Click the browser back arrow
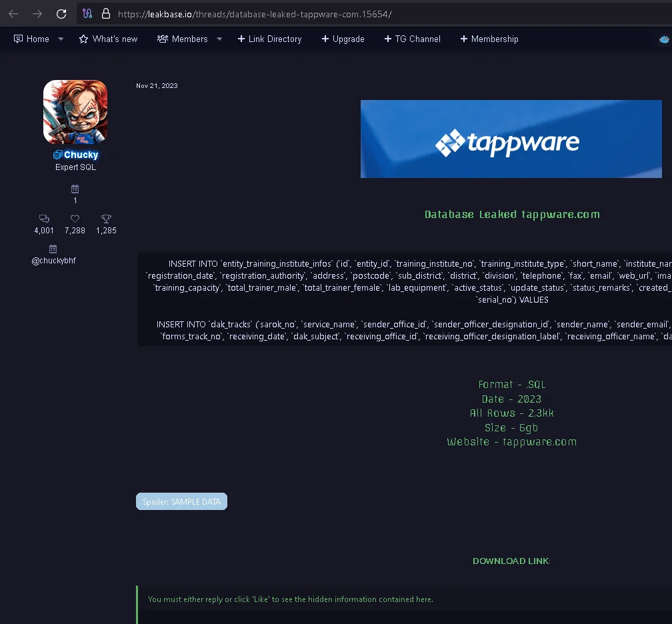Image resolution: width=672 pixels, height=624 pixels. coord(13,14)
